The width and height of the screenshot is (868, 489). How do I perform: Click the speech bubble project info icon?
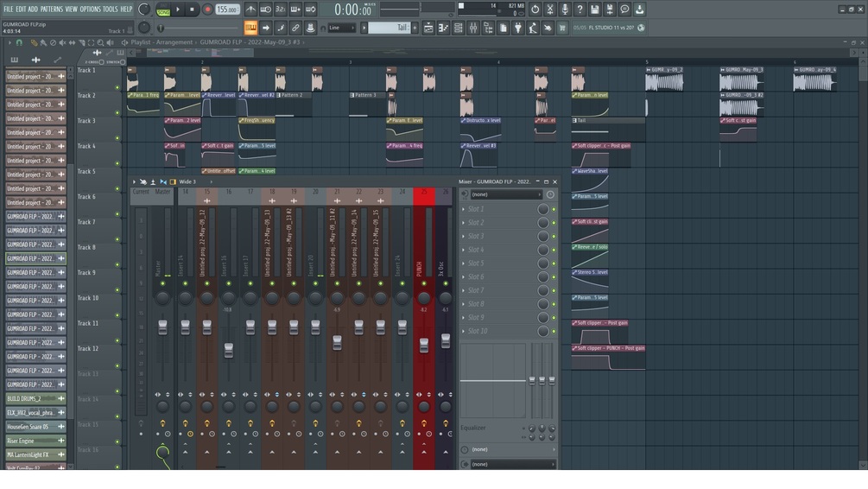click(624, 10)
